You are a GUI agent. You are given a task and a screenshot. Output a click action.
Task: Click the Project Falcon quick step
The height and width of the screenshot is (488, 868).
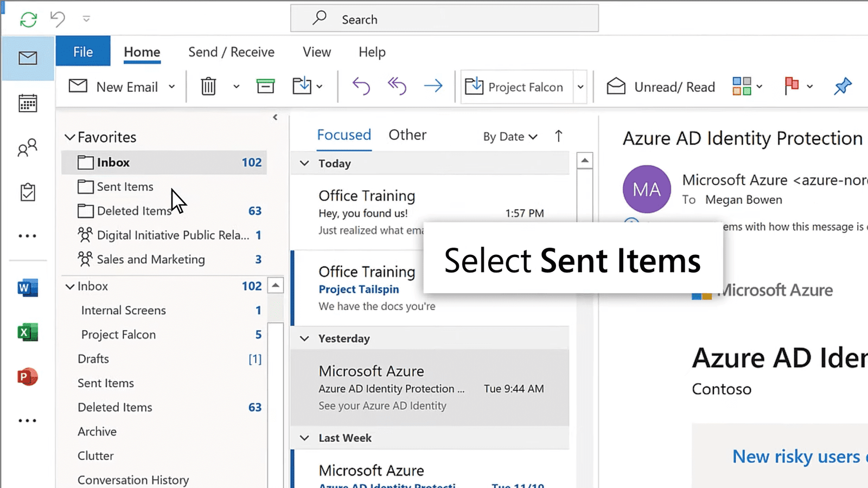pyautogui.click(x=516, y=87)
